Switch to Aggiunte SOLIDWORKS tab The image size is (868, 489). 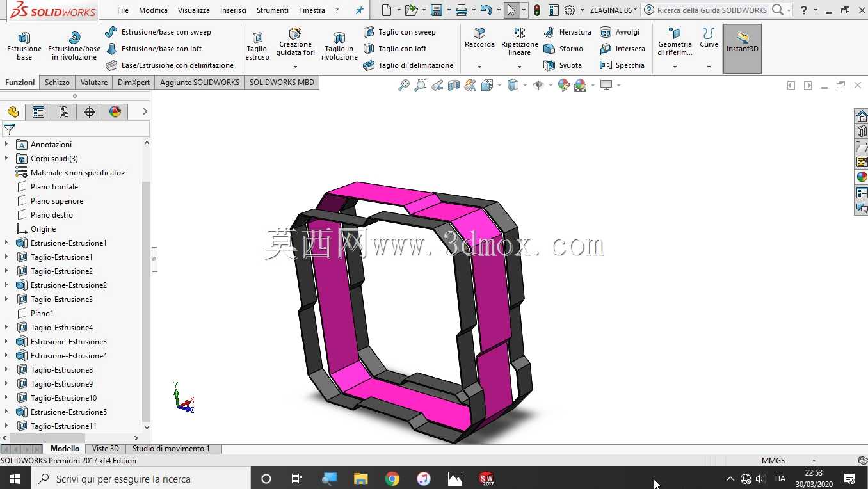coord(200,83)
